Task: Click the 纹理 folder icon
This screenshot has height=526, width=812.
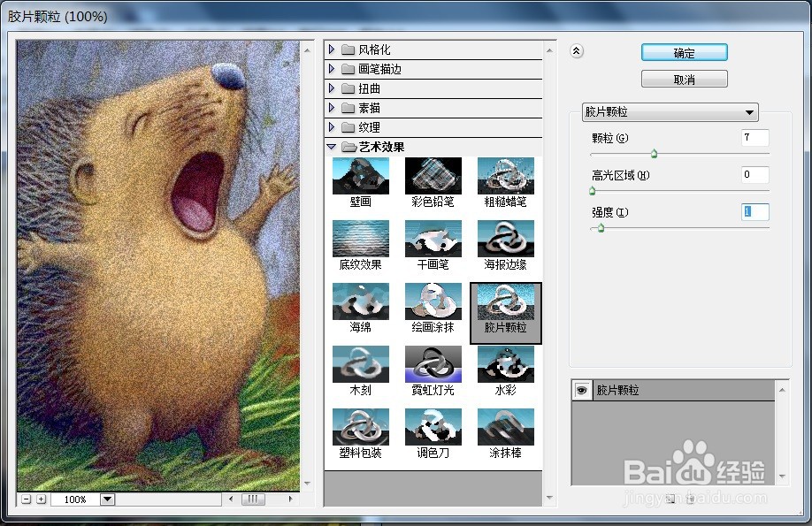Action: pyautogui.click(x=348, y=127)
